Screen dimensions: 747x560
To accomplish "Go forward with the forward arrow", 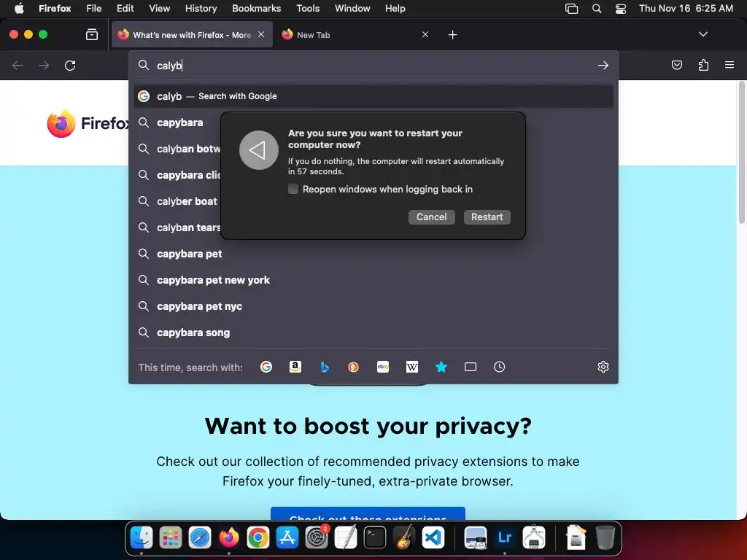I will point(44,65).
